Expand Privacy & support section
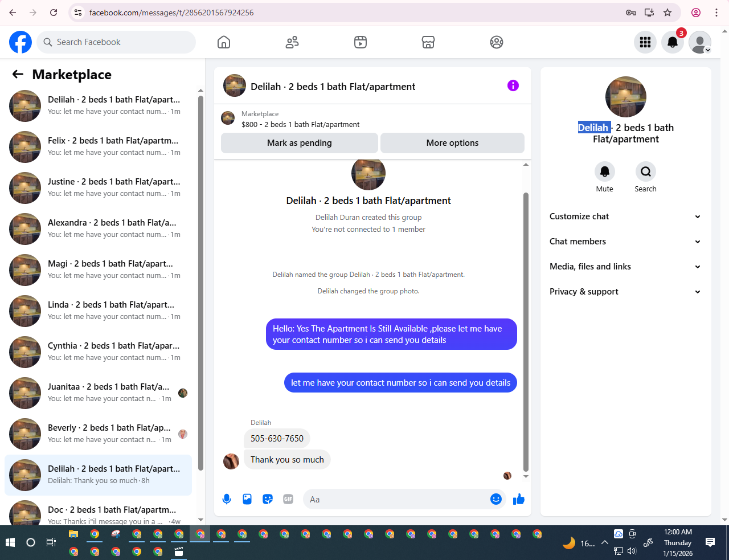 pos(625,292)
